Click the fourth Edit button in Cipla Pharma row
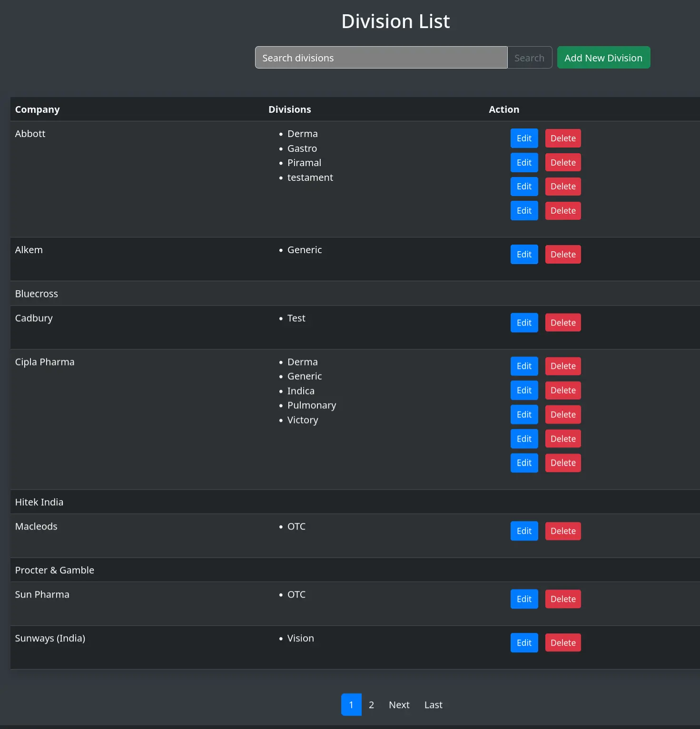700x729 pixels. pos(524,439)
